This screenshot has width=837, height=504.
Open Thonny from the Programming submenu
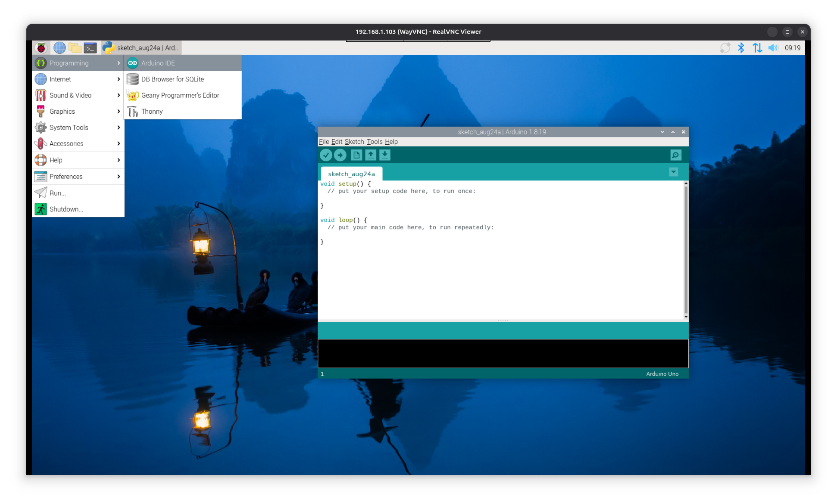152,112
